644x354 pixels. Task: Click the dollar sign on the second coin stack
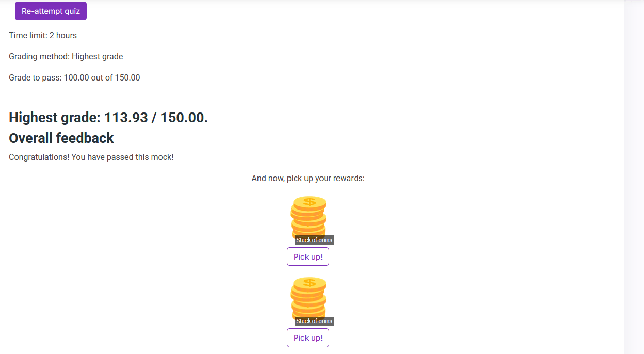pyautogui.click(x=309, y=283)
